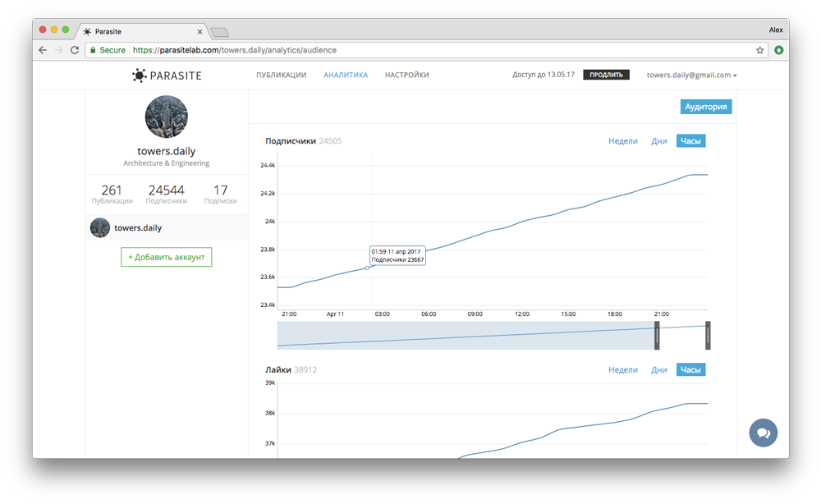Screen dimensions: 821x504
Task: Click left handle of range slider
Action: pos(657,335)
